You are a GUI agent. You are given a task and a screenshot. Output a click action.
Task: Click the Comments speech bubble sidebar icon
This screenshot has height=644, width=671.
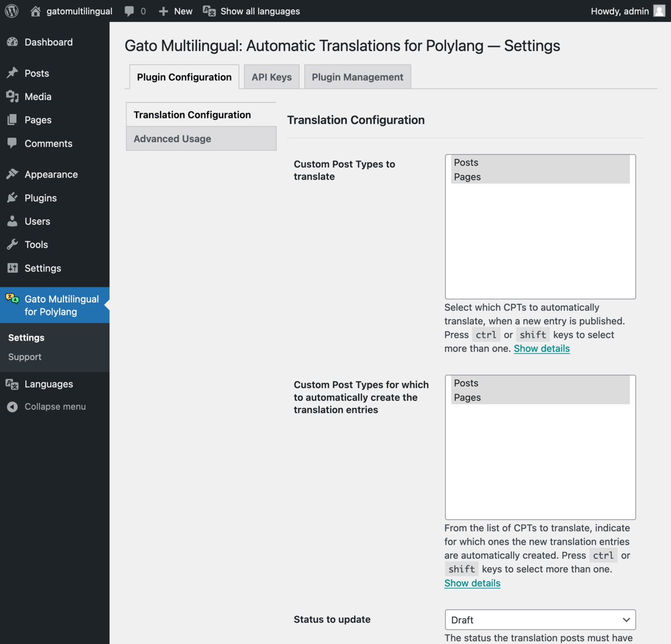[12, 143]
